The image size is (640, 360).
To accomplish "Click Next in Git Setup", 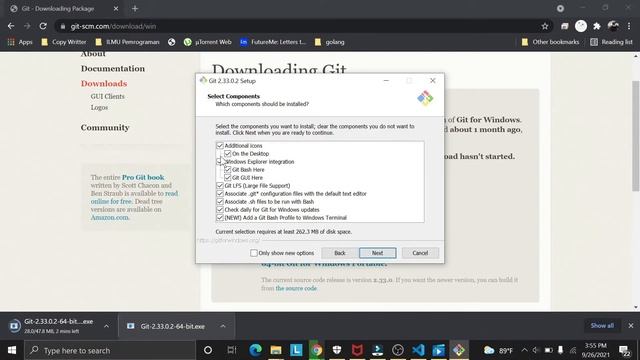I will (x=378, y=253).
